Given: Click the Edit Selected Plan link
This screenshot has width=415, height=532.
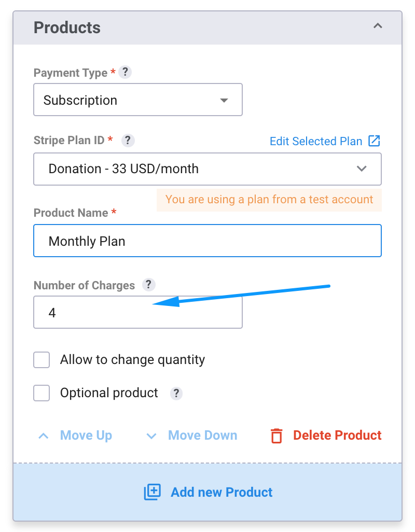Looking at the screenshot, I should (316, 141).
